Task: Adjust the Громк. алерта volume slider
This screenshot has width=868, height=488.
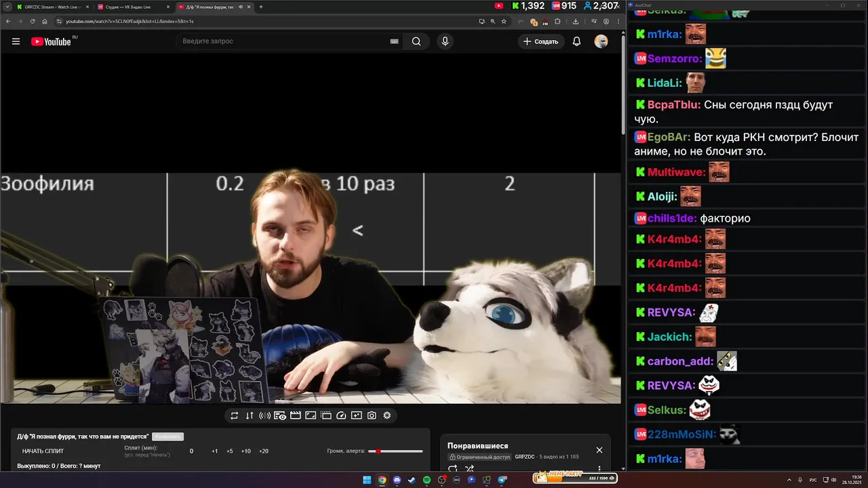Action: pyautogui.click(x=395, y=451)
